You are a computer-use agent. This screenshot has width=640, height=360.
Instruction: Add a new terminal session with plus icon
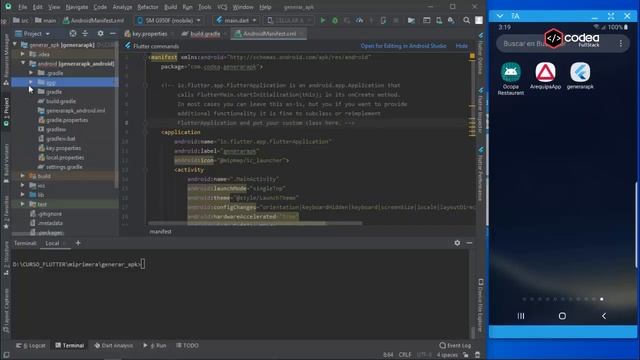click(x=78, y=243)
